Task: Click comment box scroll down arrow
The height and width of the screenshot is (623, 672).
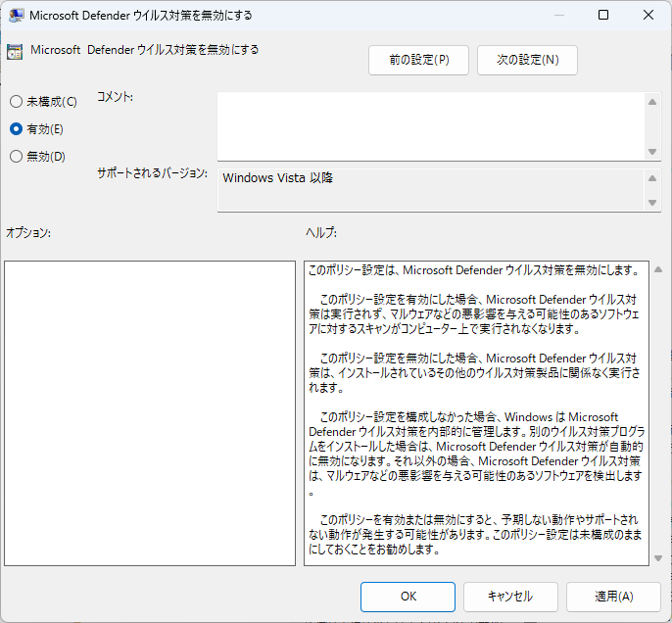Action: pos(652,151)
